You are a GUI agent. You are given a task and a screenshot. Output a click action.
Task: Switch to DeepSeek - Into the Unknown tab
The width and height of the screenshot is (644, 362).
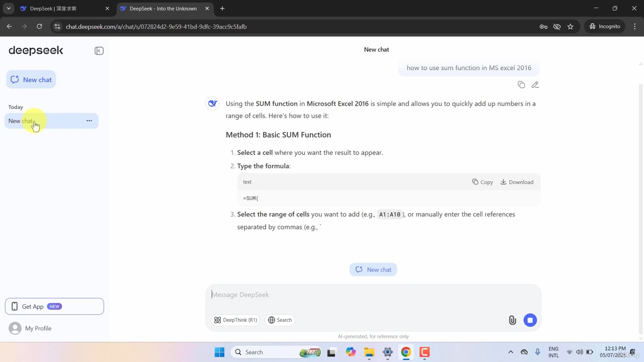pos(163,9)
